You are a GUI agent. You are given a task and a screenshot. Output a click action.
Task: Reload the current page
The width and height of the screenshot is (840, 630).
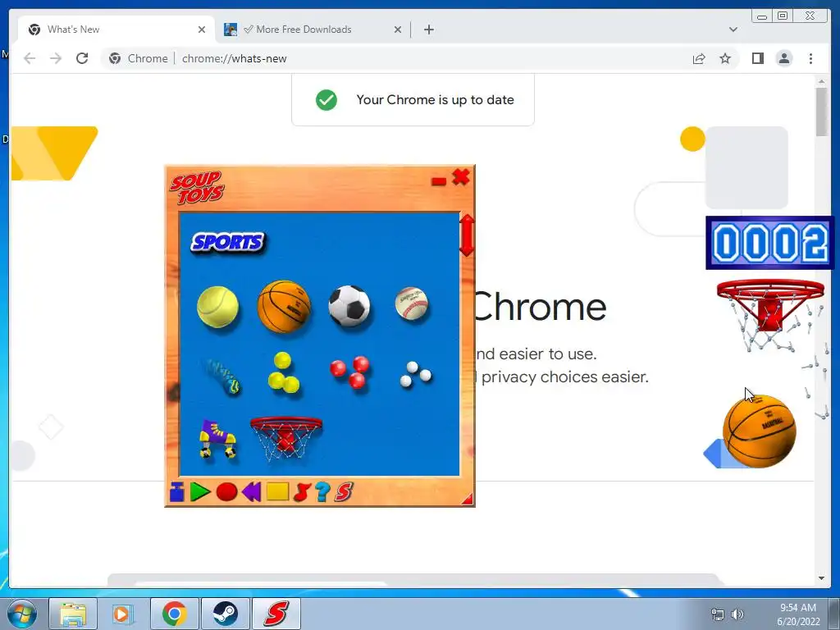(x=82, y=58)
